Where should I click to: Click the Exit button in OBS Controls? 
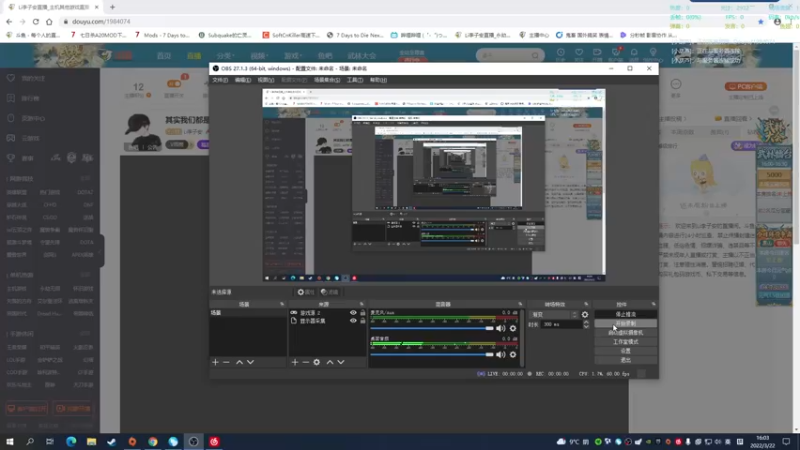[x=626, y=360]
